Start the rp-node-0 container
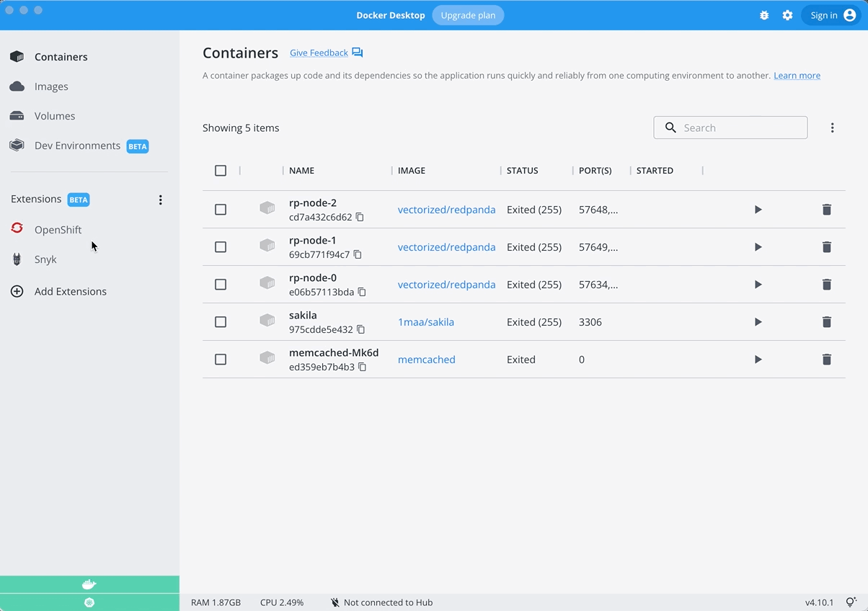Screen dimensions: 868x611 click(x=758, y=285)
